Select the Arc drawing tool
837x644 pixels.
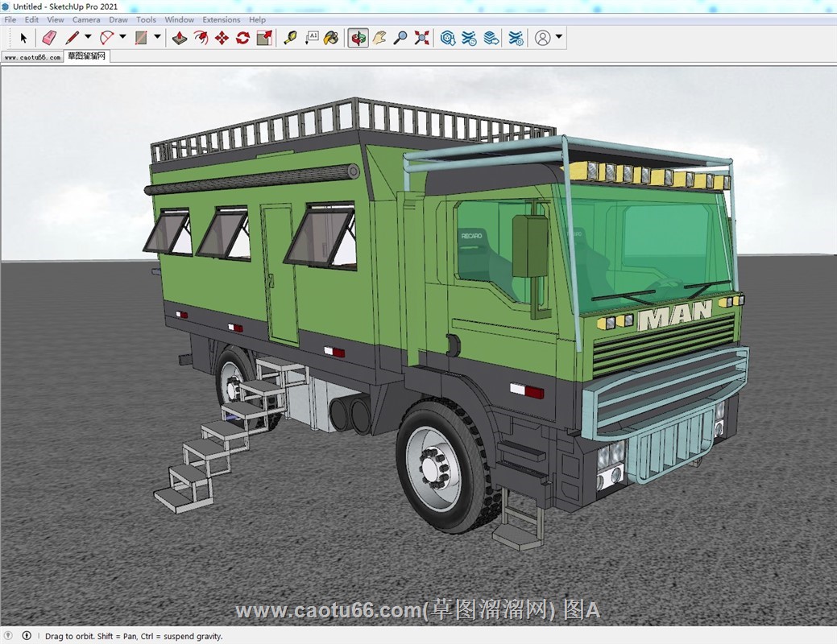point(107,38)
